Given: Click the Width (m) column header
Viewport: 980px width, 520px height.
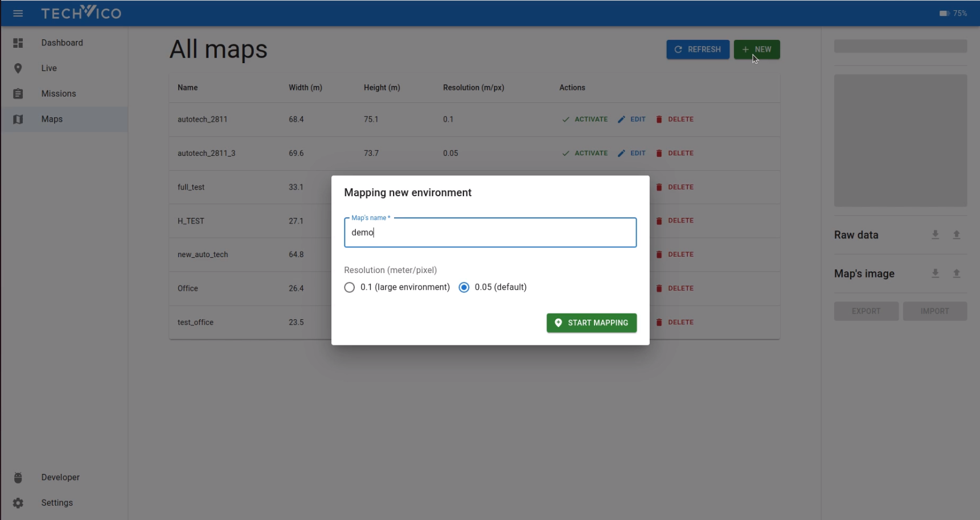Looking at the screenshot, I should pyautogui.click(x=305, y=88).
